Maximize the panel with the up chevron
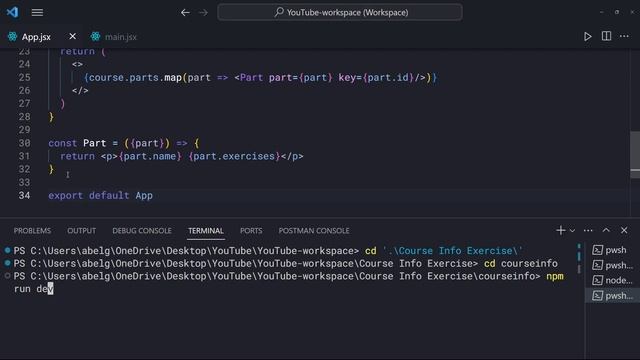This screenshot has height=360, width=640. coord(606,230)
